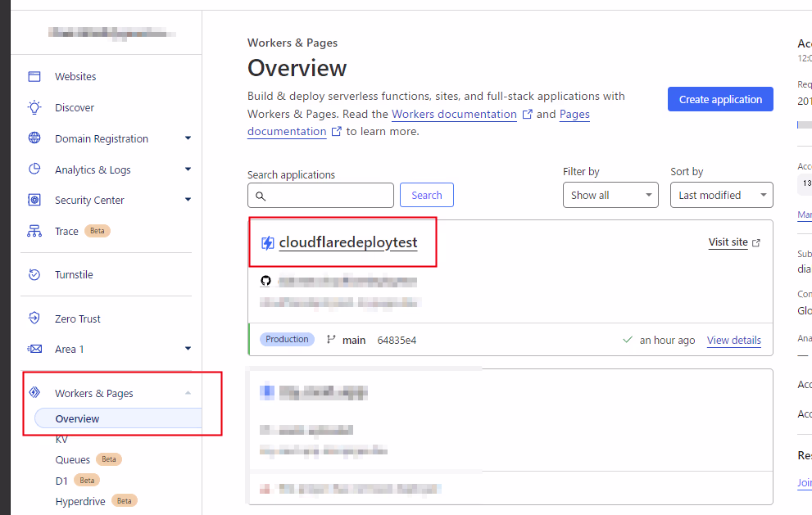Click the commit hash 64835e4
This screenshot has height=515, width=812.
pos(397,340)
